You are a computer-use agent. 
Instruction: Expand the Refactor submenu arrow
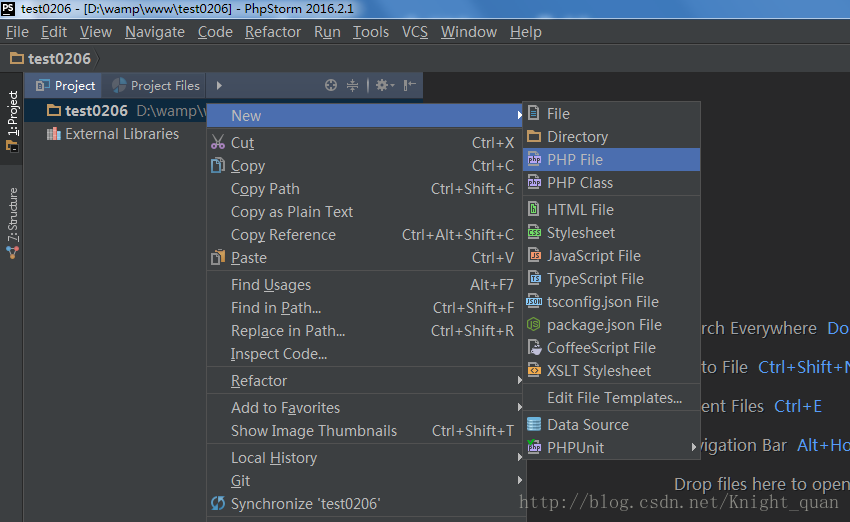click(x=519, y=380)
